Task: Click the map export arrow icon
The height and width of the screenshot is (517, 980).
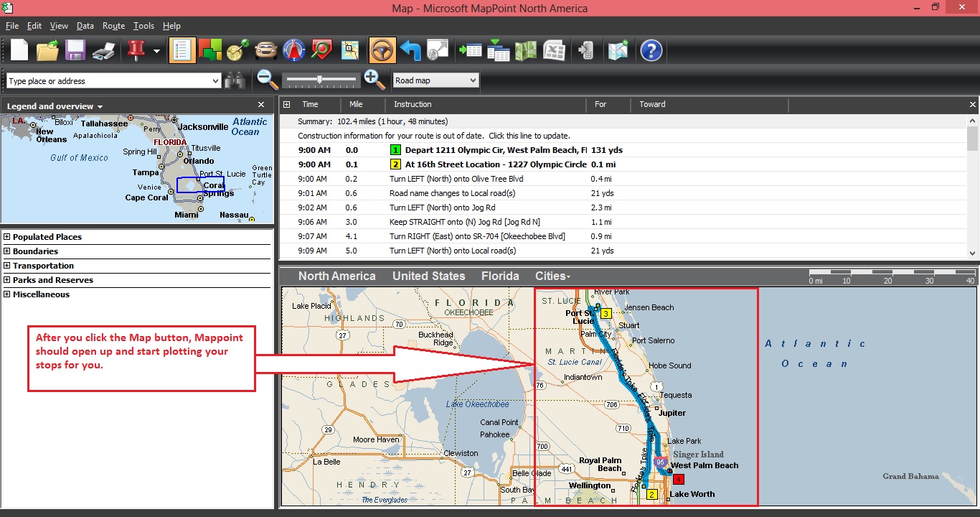Action: [x=438, y=50]
